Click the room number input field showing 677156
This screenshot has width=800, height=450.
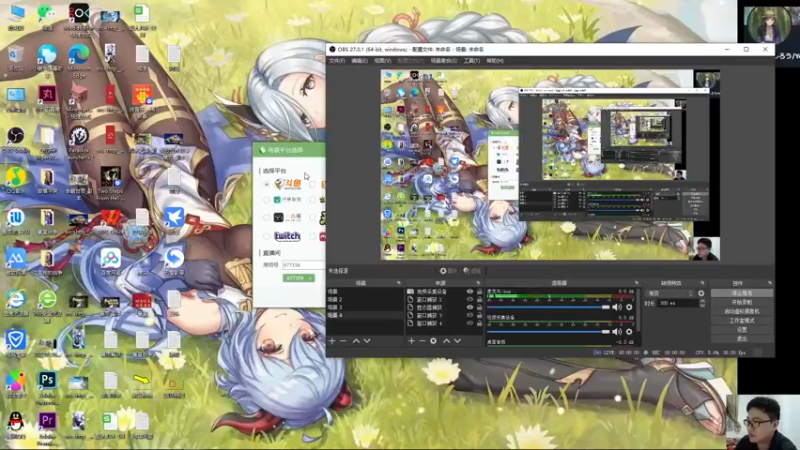304,265
